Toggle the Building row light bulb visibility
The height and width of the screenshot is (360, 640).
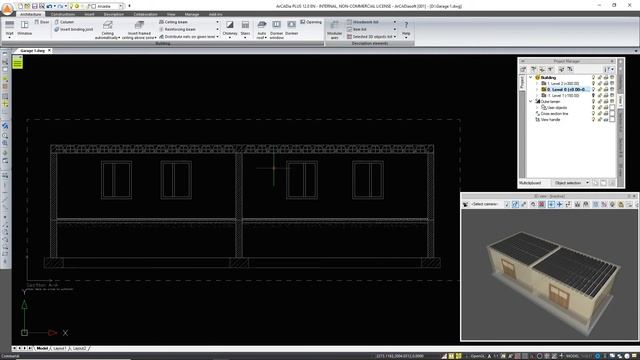[593, 78]
